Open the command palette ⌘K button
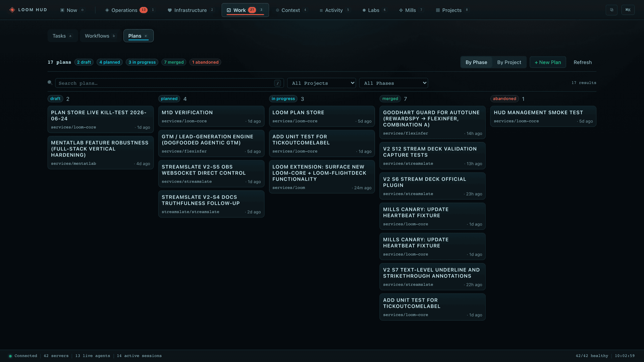 coord(628,10)
